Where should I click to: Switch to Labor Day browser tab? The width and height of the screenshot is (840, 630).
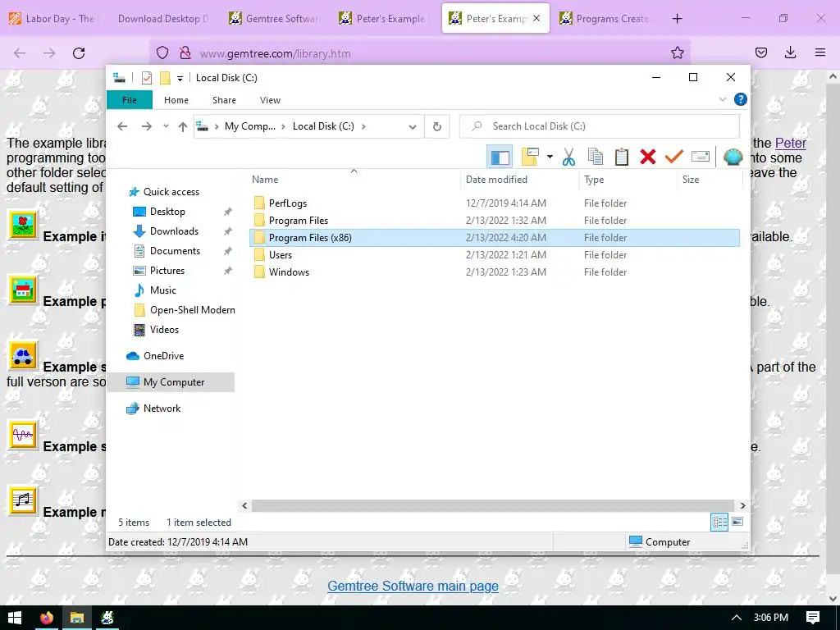tap(53, 19)
